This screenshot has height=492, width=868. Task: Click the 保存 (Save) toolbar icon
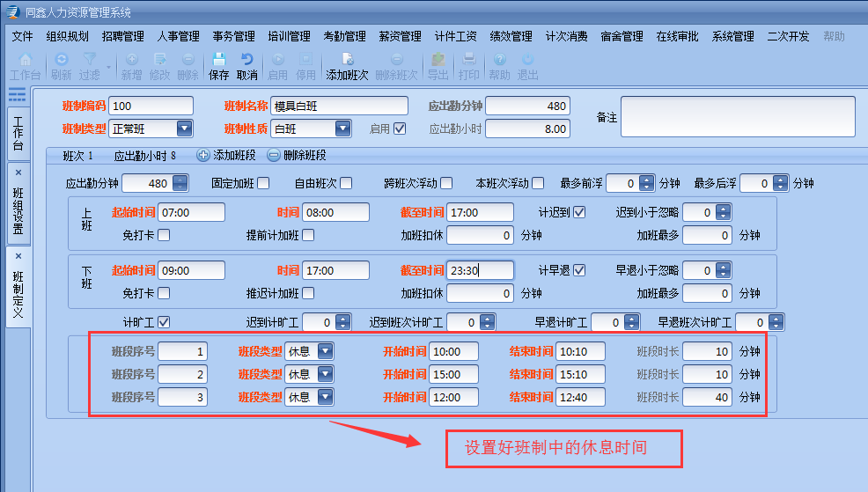(218, 61)
